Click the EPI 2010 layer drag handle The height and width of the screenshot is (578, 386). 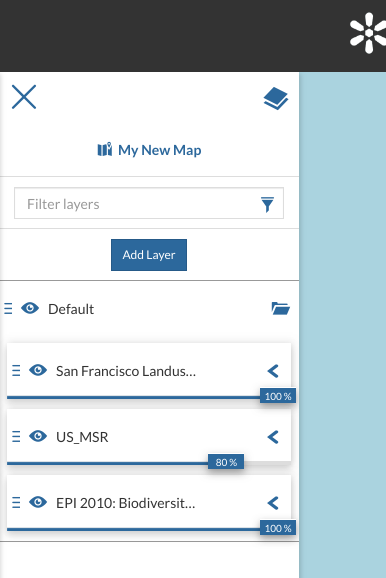coord(16,502)
